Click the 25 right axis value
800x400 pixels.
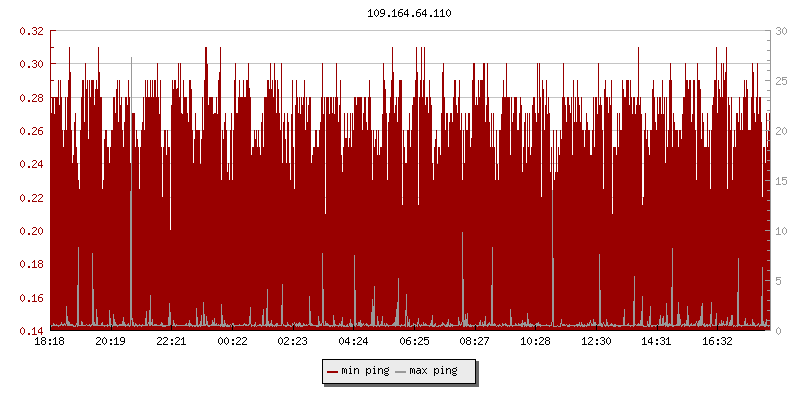[x=781, y=81]
